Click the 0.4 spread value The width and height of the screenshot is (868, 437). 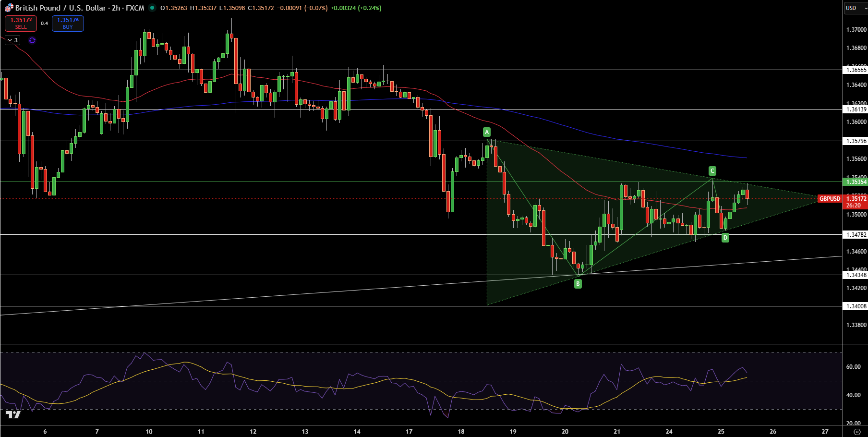[44, 23]
